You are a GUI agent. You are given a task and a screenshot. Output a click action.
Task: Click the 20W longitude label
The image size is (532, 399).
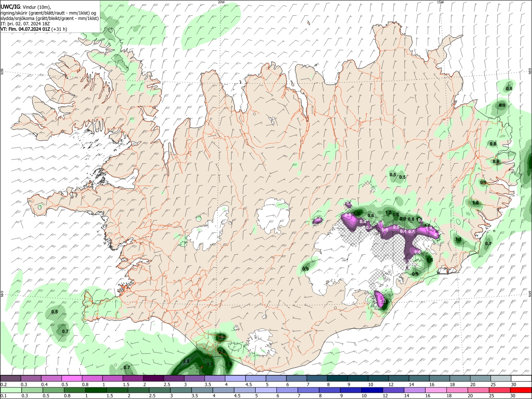pyautogui.click(x=221, y=2)
